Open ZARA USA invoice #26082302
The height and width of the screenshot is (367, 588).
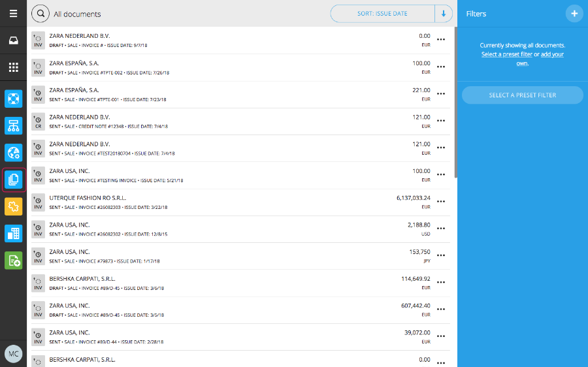pos(240,229)
